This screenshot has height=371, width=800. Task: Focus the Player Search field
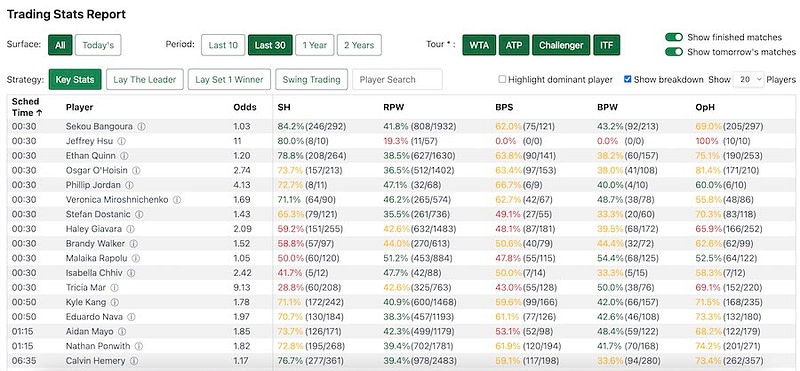[397, 79]
